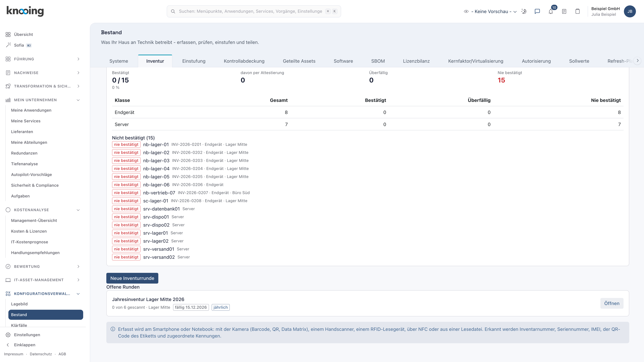Screen dimensions: 644x362
Task: Collapse MEIN UNTERNEHMEN section
Action: [x=43, y=100]
